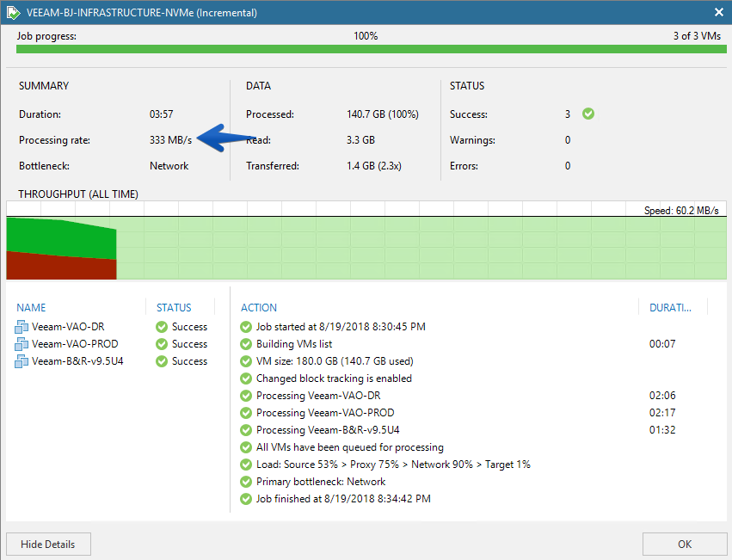Click the Read value '3.3 GB'

(x=361, y=140)
